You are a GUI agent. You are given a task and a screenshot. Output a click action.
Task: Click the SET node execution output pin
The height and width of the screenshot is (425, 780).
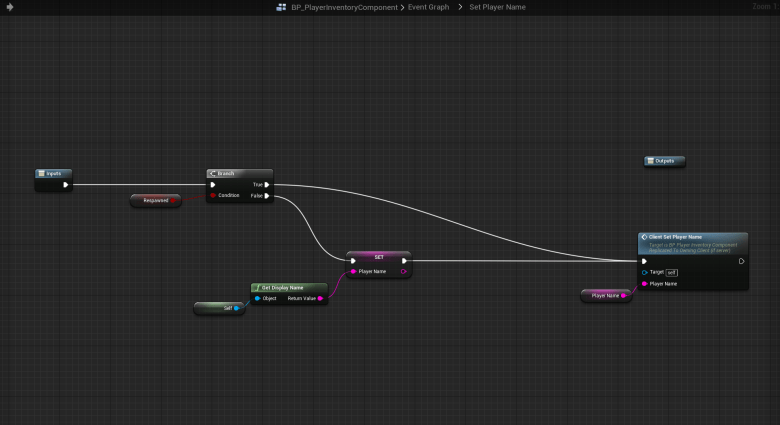(403, 261)
